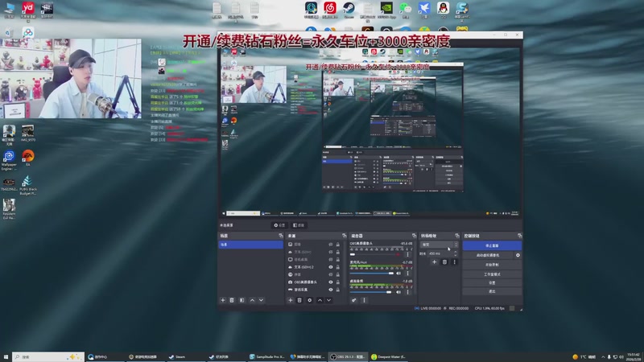
Task: Pop out the Sources dock panel
Action: pos(345,236)
